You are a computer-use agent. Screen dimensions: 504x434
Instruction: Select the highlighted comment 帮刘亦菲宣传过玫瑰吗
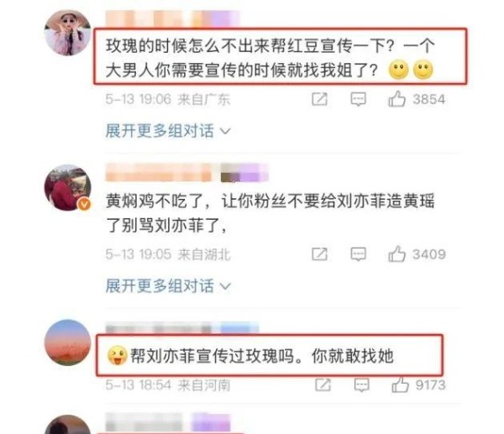250,356
